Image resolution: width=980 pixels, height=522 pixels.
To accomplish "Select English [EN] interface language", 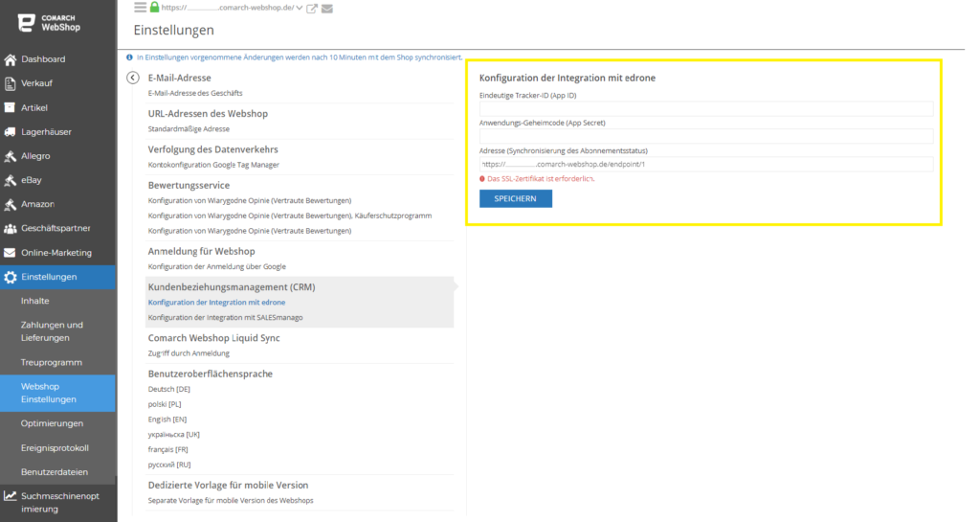I will [x=167, y=420].
